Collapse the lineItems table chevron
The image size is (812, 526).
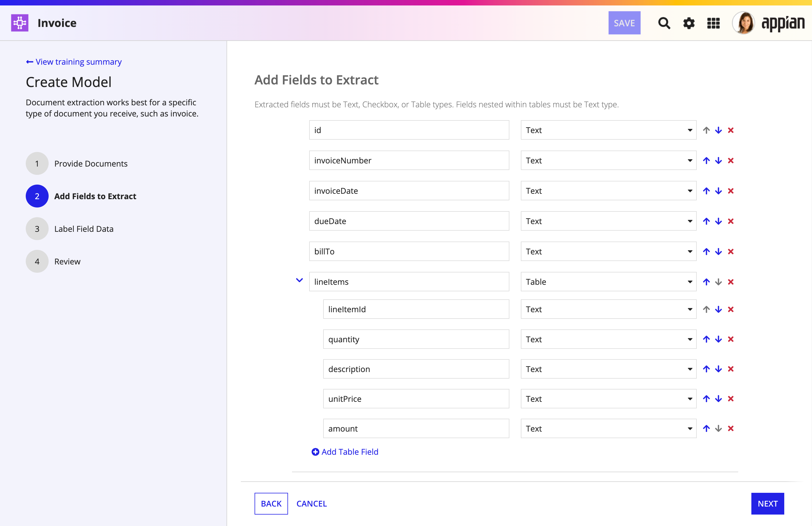pos(299,280)
